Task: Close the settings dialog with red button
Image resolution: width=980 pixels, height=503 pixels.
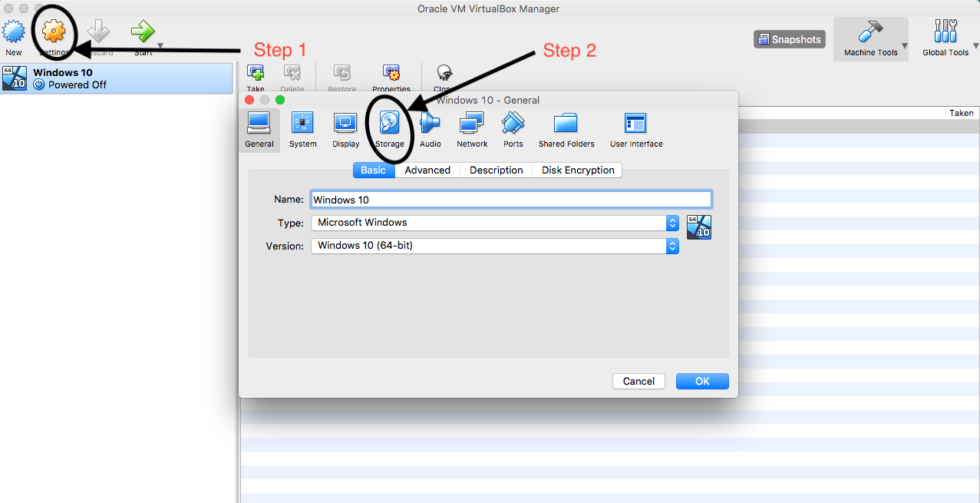Action: [249, 100]
